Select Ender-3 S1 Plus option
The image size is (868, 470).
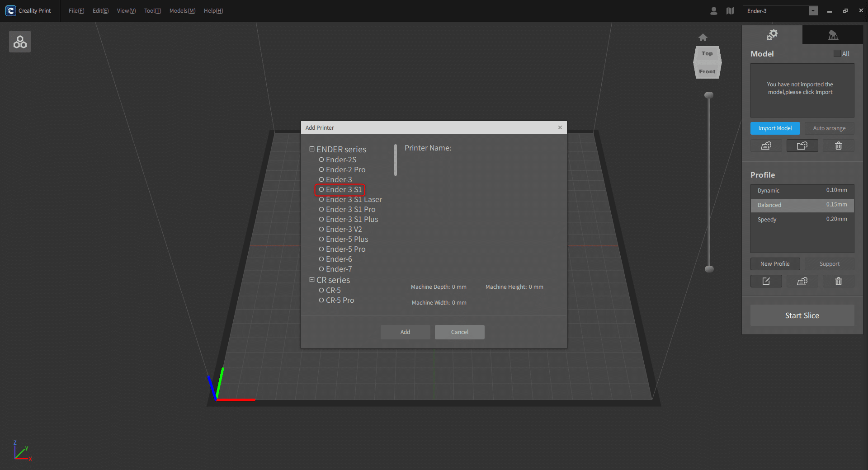click(x=349, y=219)
